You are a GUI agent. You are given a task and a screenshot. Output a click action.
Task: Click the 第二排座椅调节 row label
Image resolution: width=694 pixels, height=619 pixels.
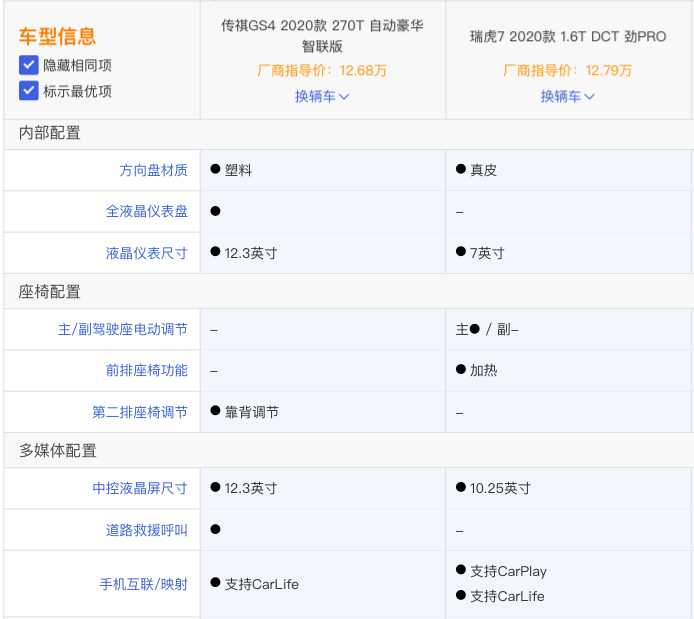pyautogui.click(x=140, y=412)
